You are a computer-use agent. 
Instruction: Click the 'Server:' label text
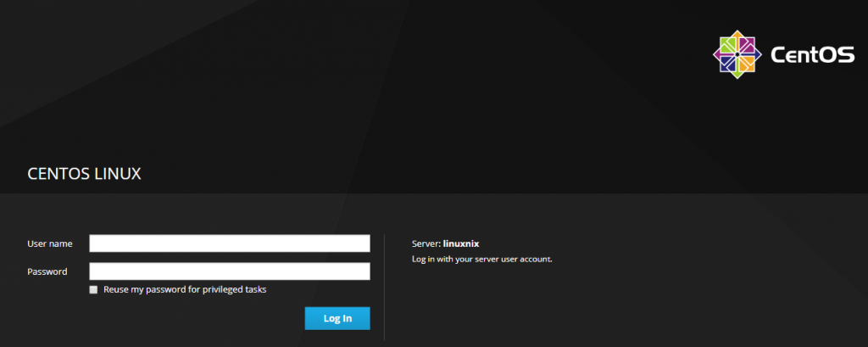pos(426,243)
